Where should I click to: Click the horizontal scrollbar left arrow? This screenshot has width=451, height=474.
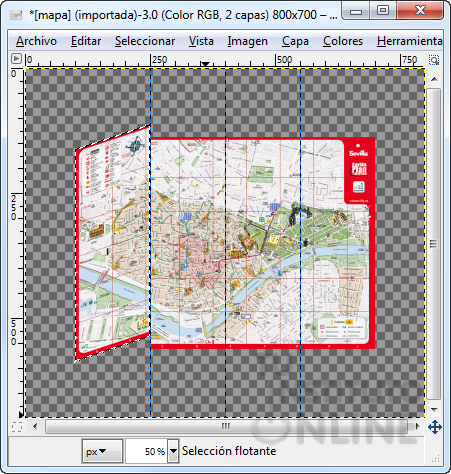tap(35, 426)
